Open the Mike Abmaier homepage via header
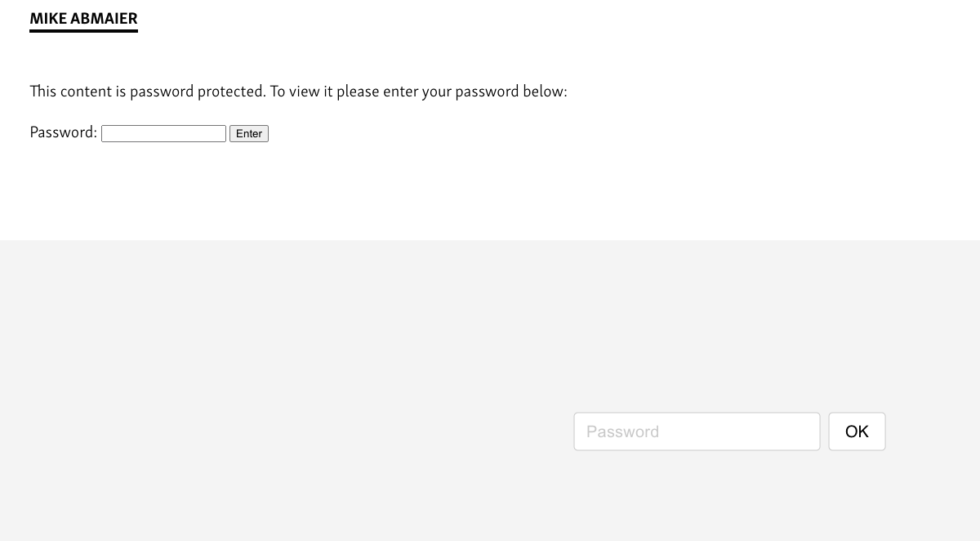Screen dimensions: 980x541 pyautogui.click(x=83, y=18)
